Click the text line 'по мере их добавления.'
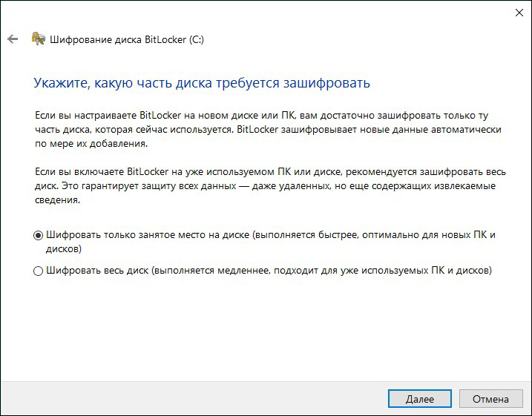Viewport: 532px width, 416px height. tap(91, 144)
